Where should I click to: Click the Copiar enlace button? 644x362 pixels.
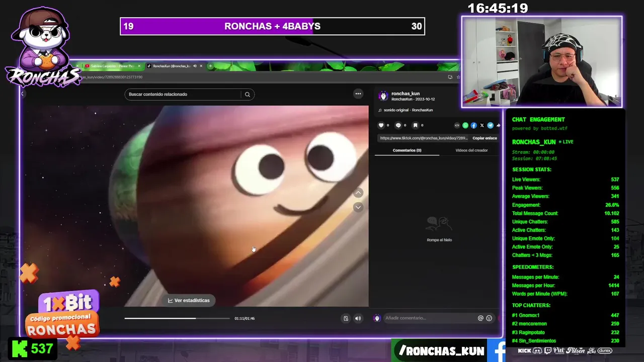pos(485,138)
